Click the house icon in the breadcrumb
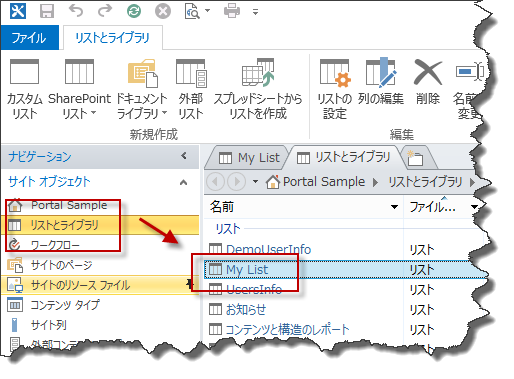514x379 pixels. (272, 182)
